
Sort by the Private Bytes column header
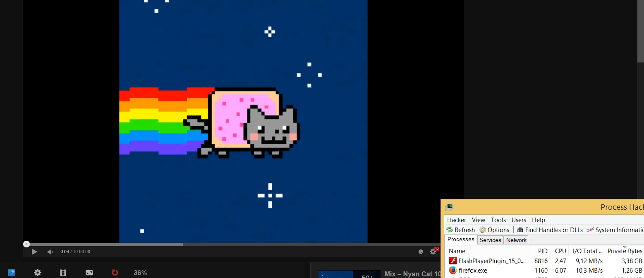pyautogui.click(x=625, y=251)
